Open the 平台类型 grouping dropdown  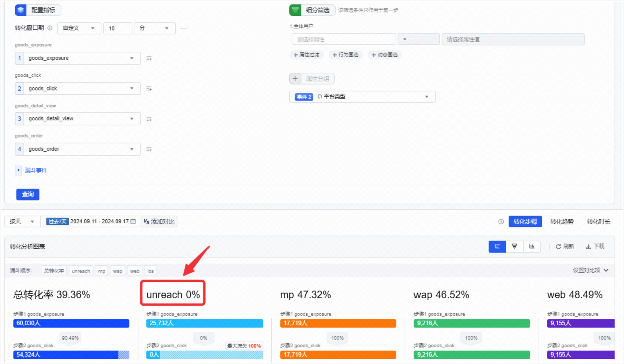[x=362, y=97]
